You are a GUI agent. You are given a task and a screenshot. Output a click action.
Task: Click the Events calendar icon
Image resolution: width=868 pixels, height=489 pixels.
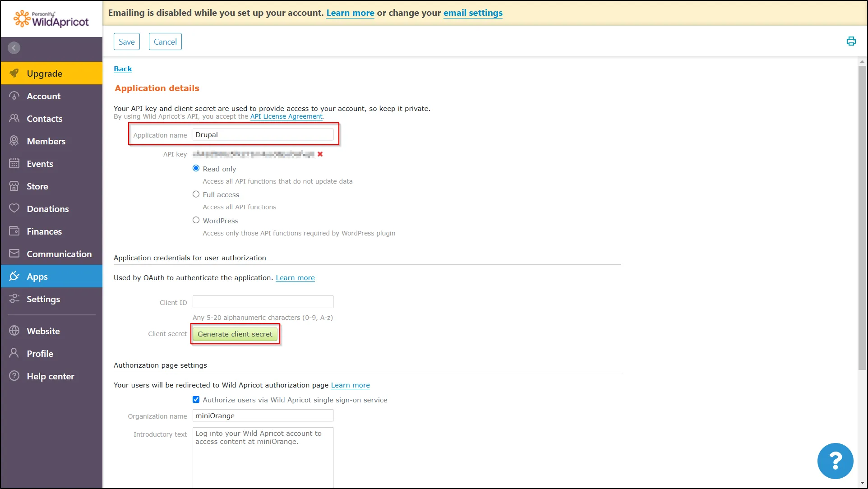[14, 163]
